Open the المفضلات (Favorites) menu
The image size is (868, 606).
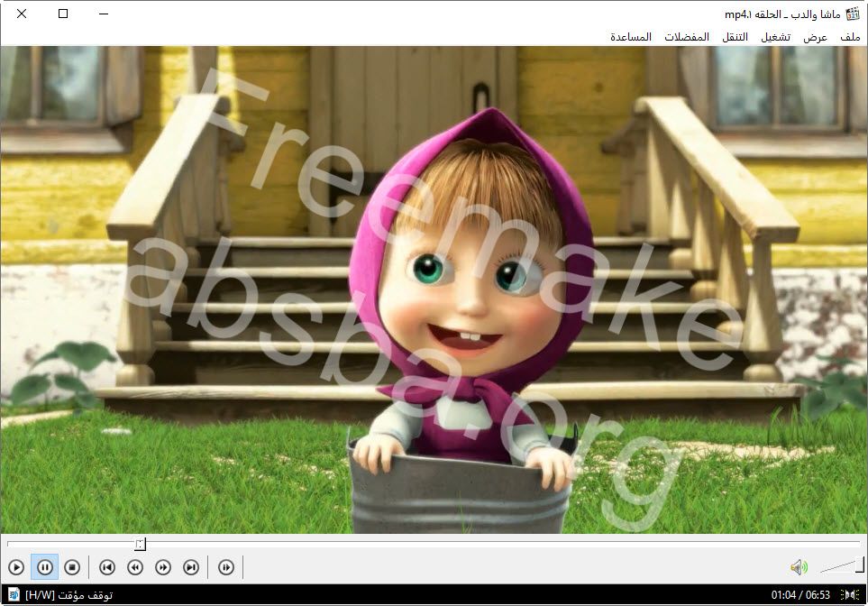(x=687, y=37)
